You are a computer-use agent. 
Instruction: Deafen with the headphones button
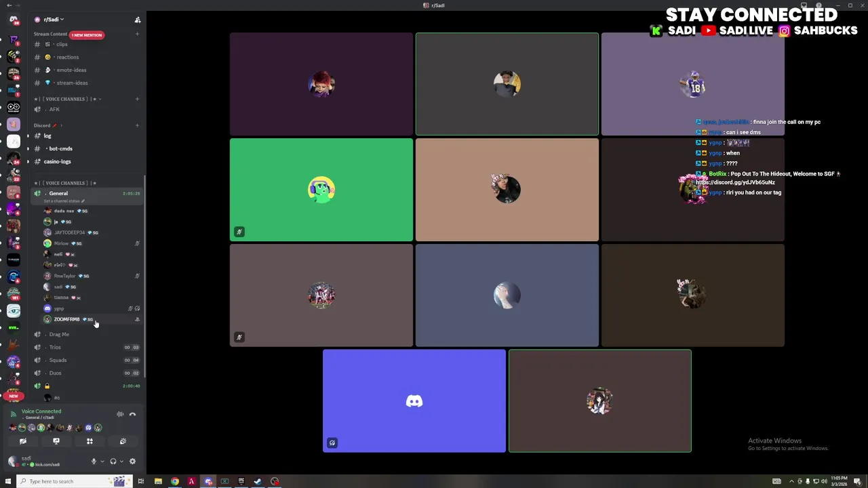[113, 462]
